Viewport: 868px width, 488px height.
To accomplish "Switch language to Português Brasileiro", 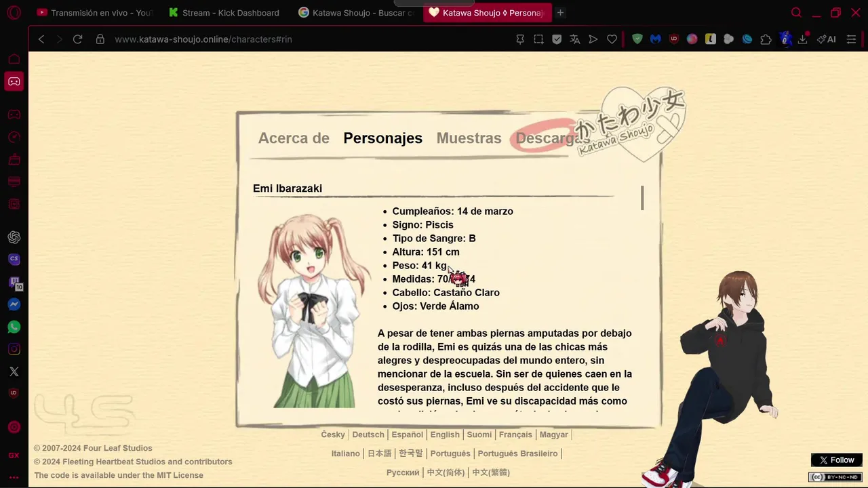I will point(517,453).
